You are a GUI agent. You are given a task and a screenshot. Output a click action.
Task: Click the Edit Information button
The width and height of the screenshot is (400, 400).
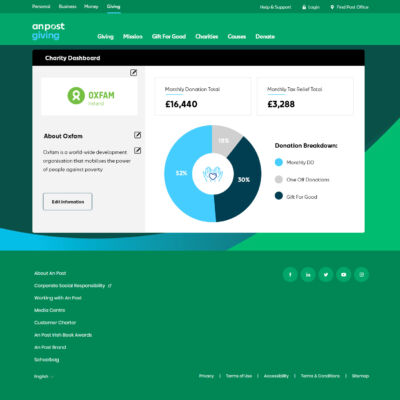point(68,202)
